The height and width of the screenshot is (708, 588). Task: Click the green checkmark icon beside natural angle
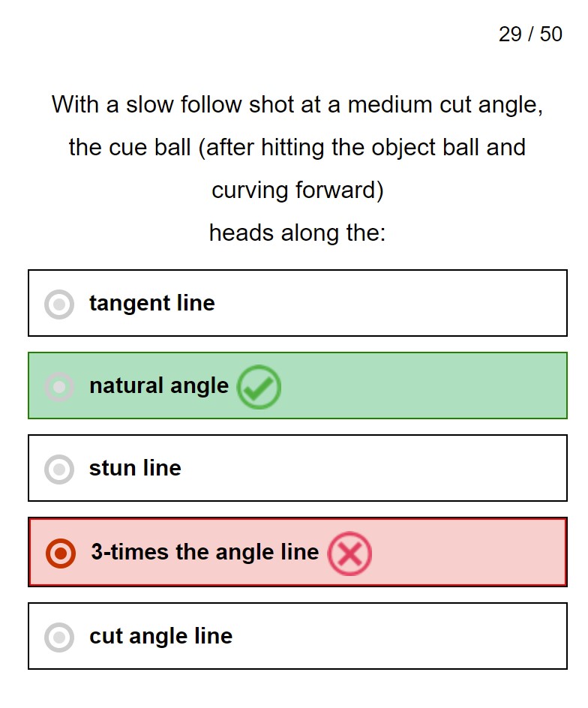[259, 387]
